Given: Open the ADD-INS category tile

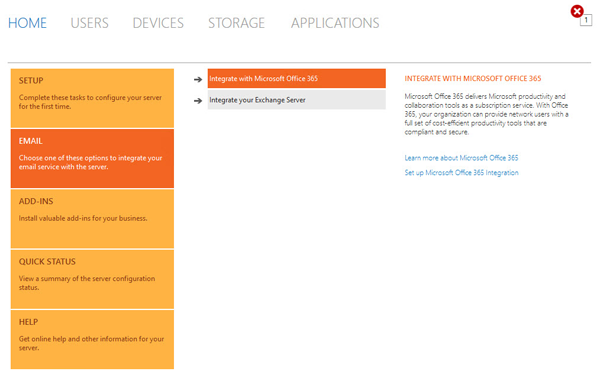Looking at the screenshot, I should click(92, 219).
